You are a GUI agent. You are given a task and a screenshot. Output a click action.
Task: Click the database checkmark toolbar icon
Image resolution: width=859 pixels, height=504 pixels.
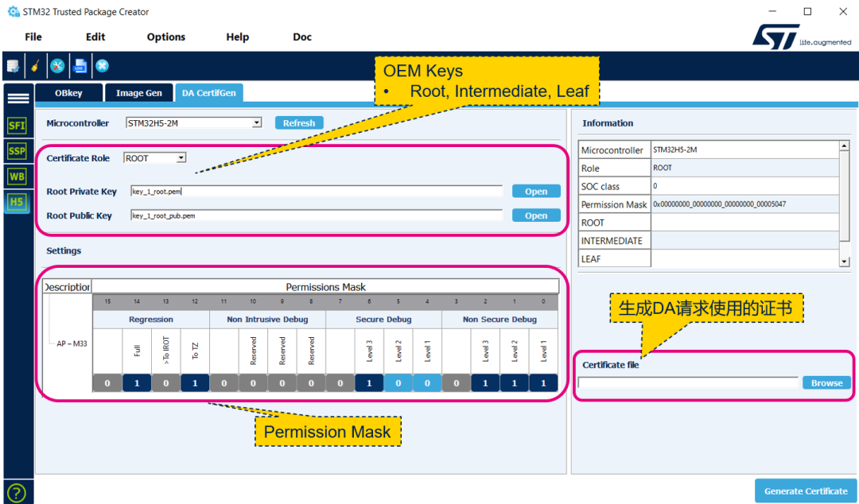14,66
